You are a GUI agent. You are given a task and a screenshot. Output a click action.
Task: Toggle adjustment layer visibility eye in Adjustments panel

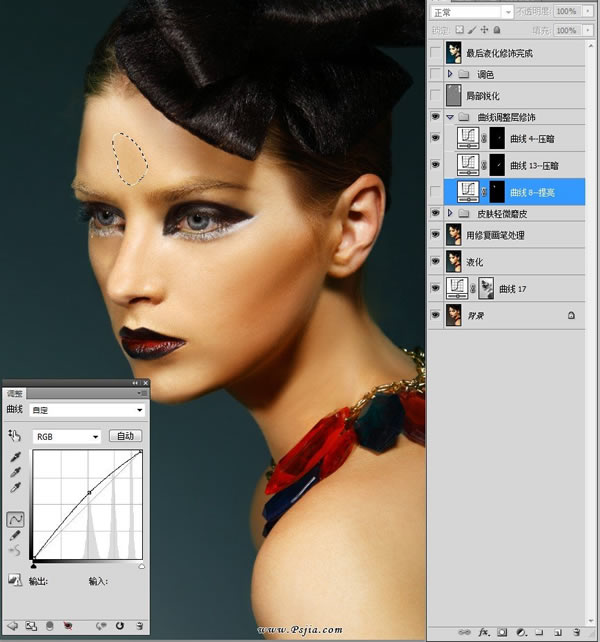tap(68, 626)
